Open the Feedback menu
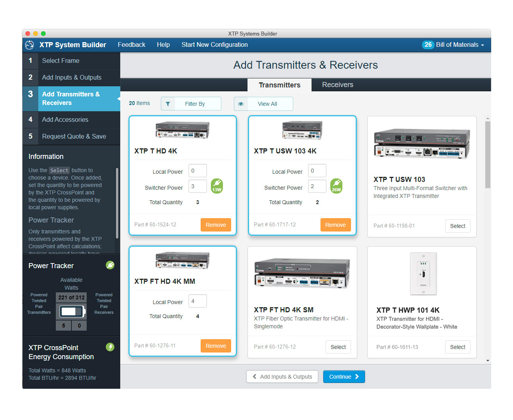513x420 pixels. (132, 45)
